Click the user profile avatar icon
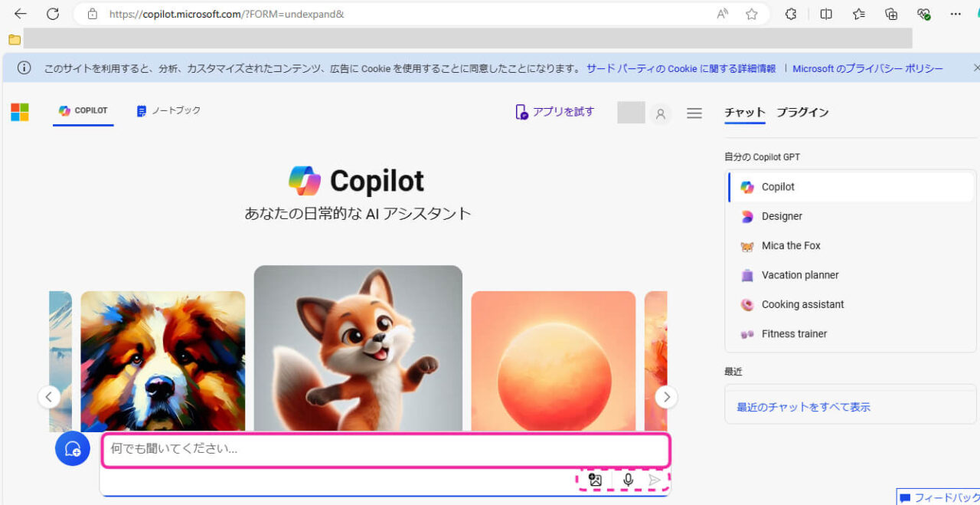The width and height of the screenshot is (980, 505). pyautogui.click(x=660, y=114)
